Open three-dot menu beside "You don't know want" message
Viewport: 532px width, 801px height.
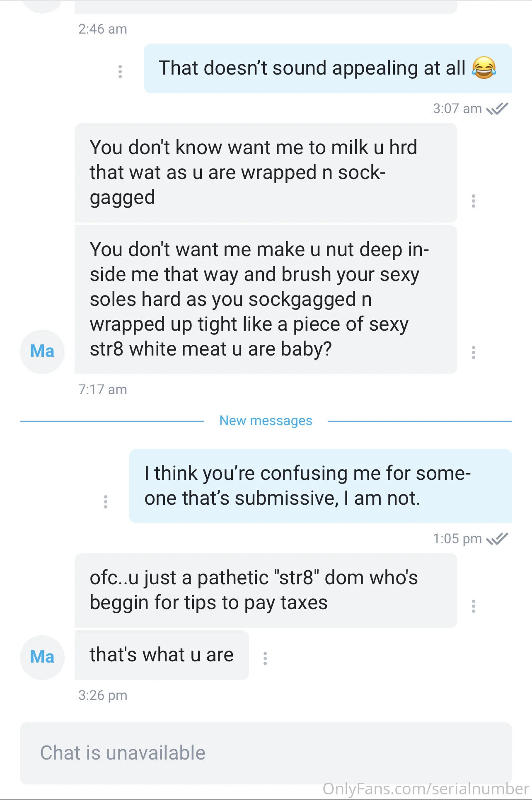(x=473, y=201)
